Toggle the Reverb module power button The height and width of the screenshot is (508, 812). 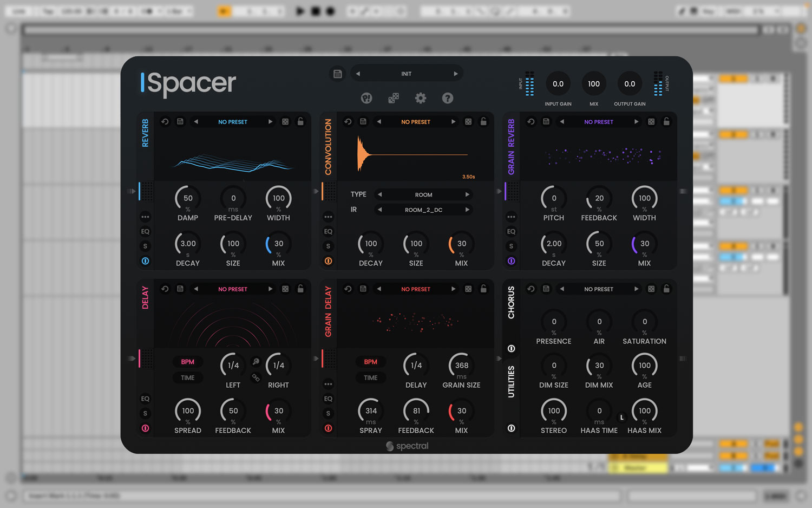[145, 260]
